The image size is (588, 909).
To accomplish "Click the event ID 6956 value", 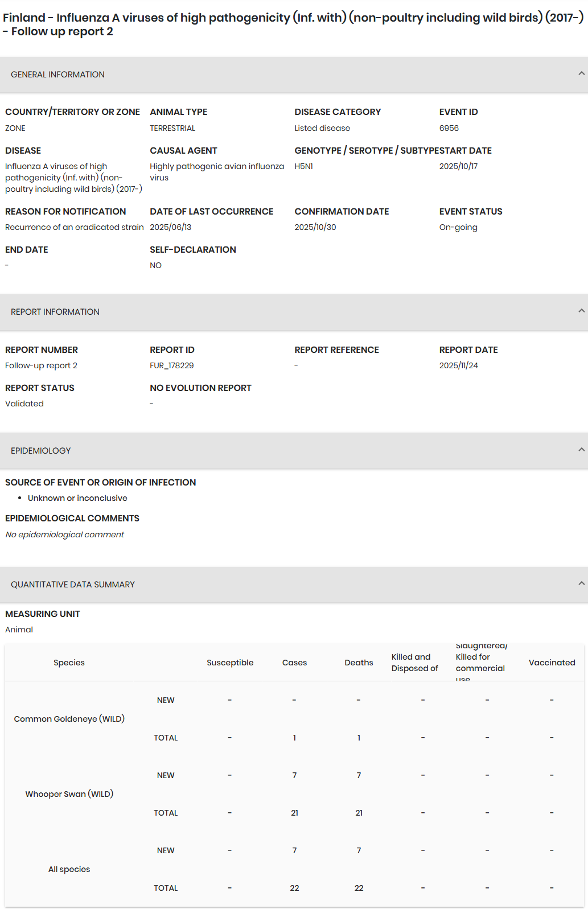I will coord(449,128).
